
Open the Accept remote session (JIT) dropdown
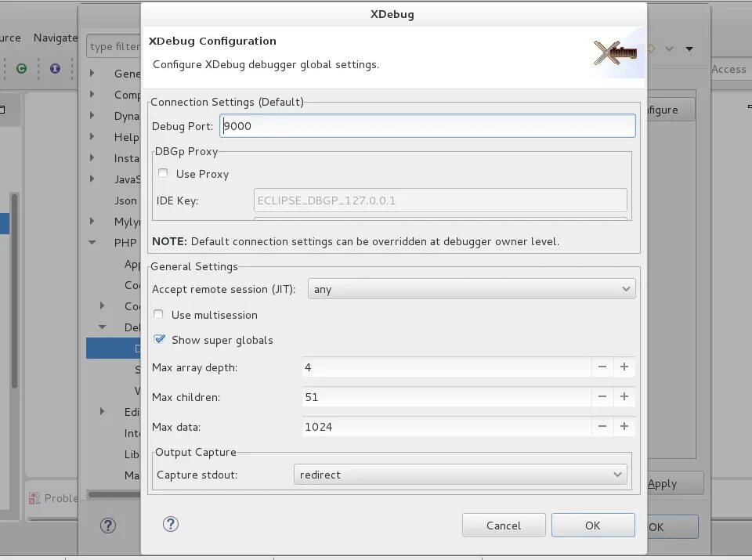coord(472,289)
